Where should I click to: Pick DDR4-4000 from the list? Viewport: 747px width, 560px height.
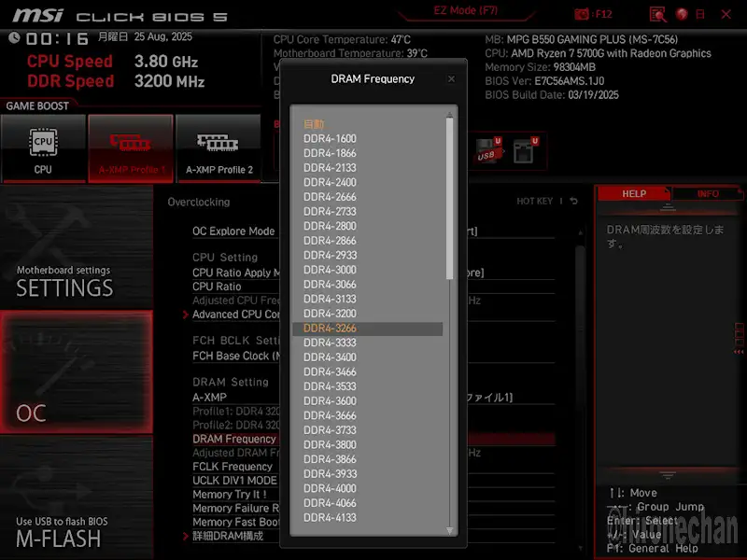coord(330,488)
